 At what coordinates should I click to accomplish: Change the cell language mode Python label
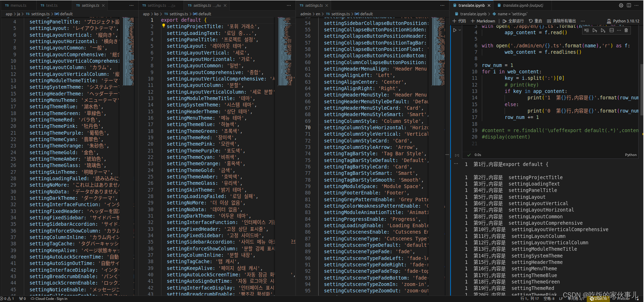(630, 155)
